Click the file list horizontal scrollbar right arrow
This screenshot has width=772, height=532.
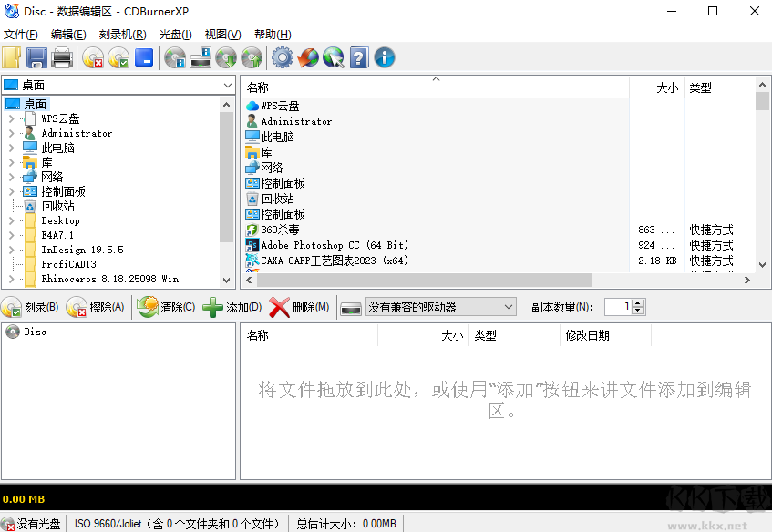click(746, 280)
